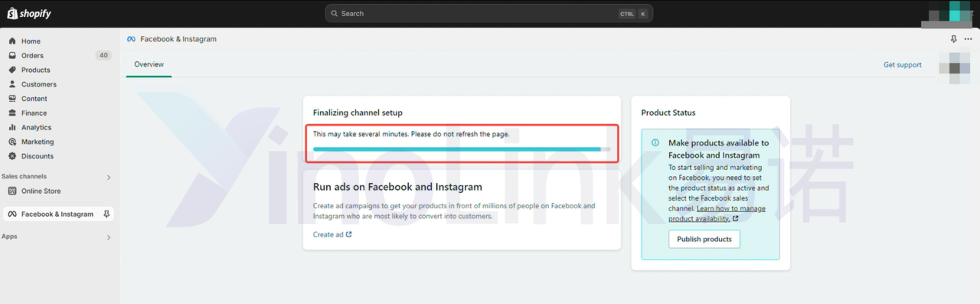Click inside the Search field
Screen dimensions: 980x304
point(489,13)
